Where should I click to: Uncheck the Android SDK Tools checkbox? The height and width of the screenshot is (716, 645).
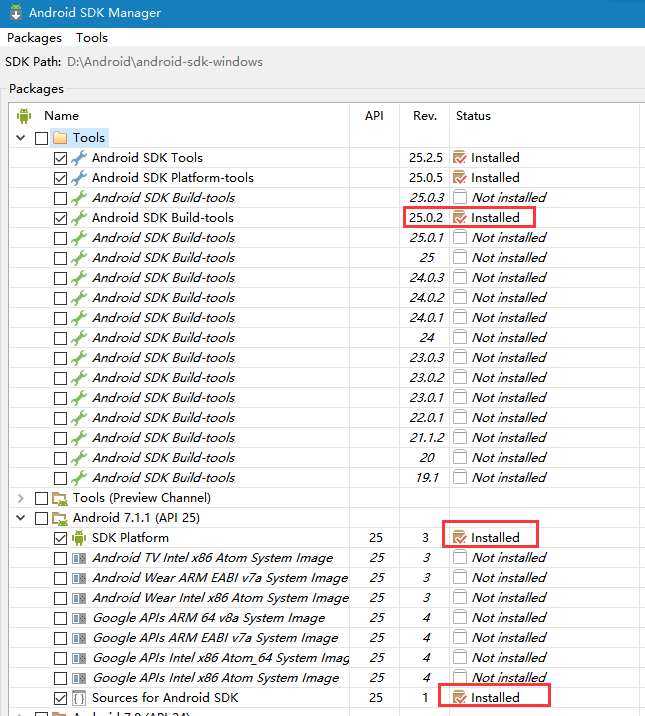click(x=60, y=157)
